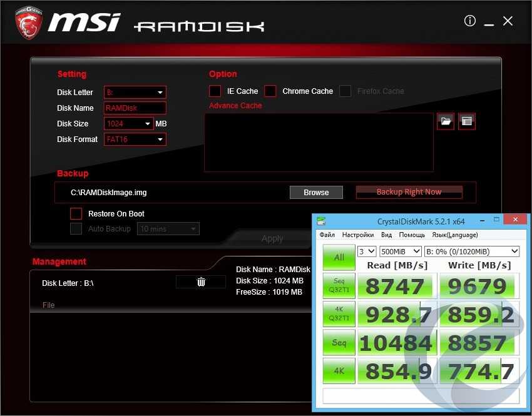Open the 500MiB test size dropdown

[x=401, y=251]
